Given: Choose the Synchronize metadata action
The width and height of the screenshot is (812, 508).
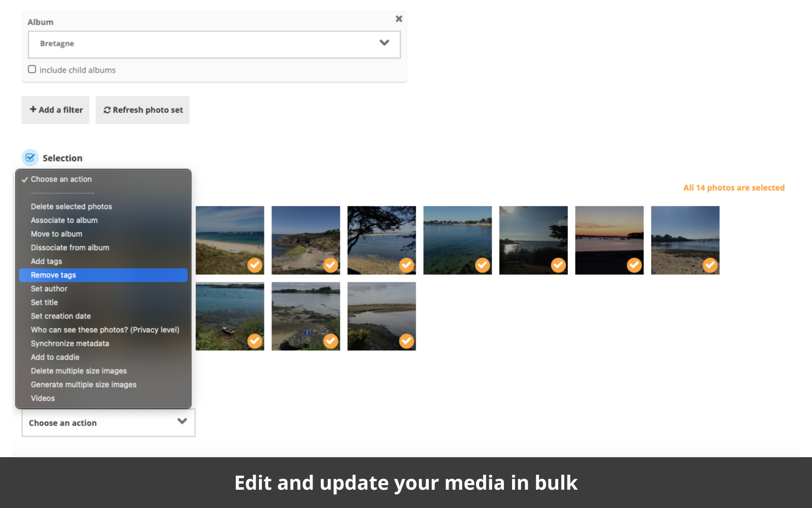Looking at the screenshot, I should pyautogui.click(x=104, y=344).
